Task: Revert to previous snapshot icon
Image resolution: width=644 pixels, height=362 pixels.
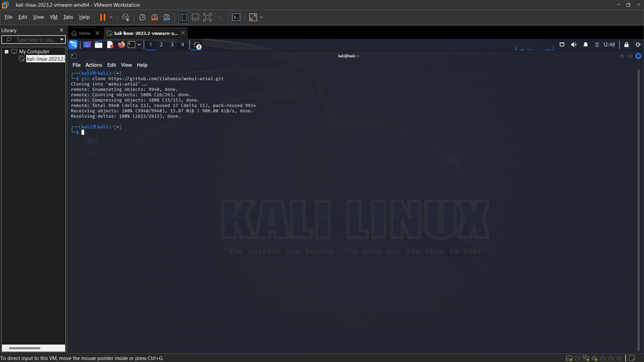Action: pyautogui.click(x=154, y=17)
